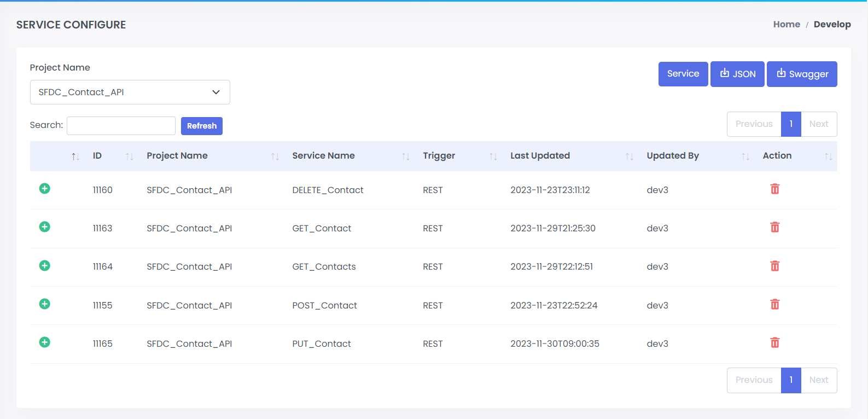
Task: Download JSON export
Action: coord(737,74)
